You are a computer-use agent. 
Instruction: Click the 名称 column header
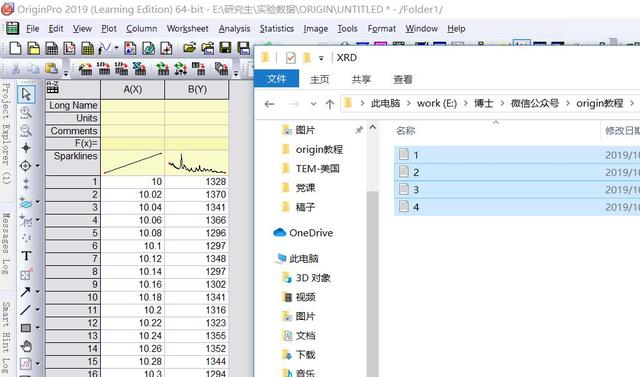405,131
